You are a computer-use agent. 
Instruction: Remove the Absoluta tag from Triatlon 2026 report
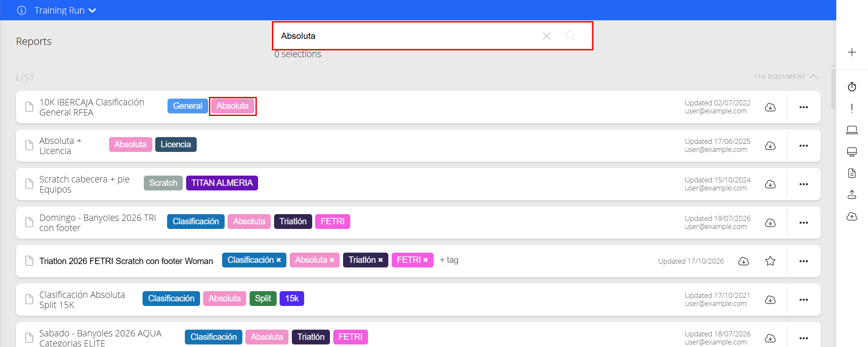click(332, 260)
